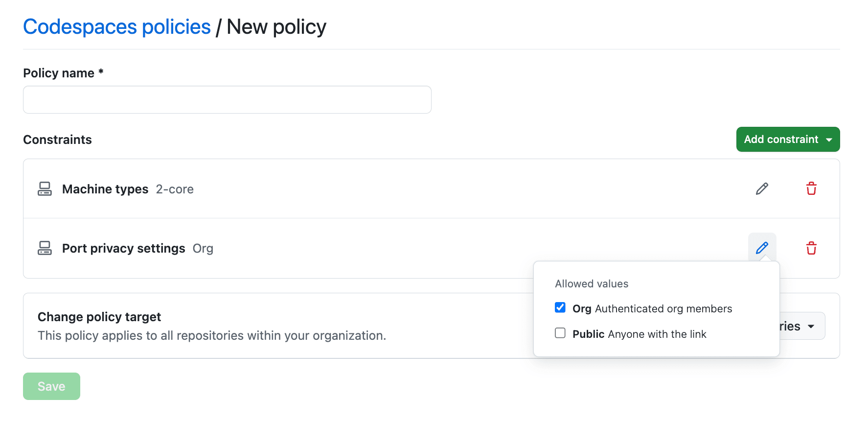Remove the Port privacy settings constraint
Viewport: 868px width, 423px height.
click(811, 248)
